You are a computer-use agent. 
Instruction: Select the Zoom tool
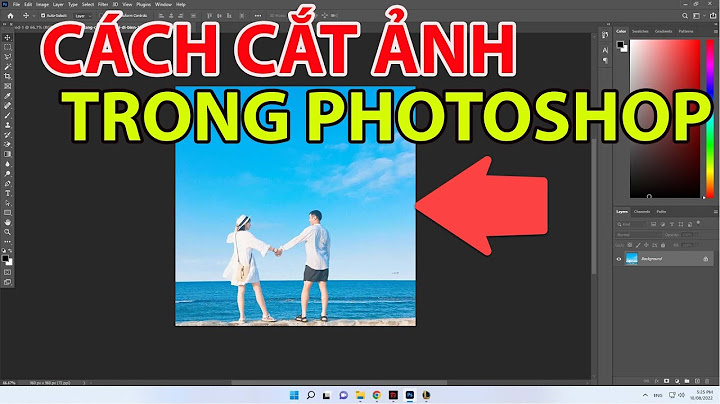7,232
